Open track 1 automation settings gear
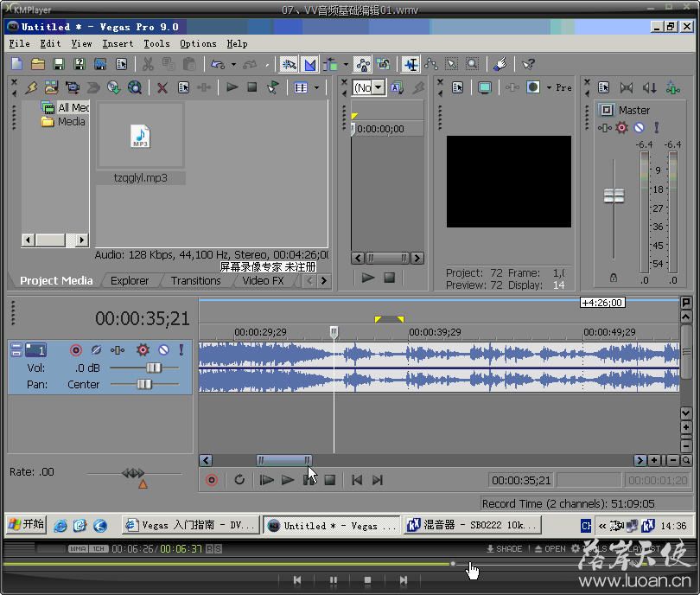Viewport: 700px width, 595px height. coord(143,349)
